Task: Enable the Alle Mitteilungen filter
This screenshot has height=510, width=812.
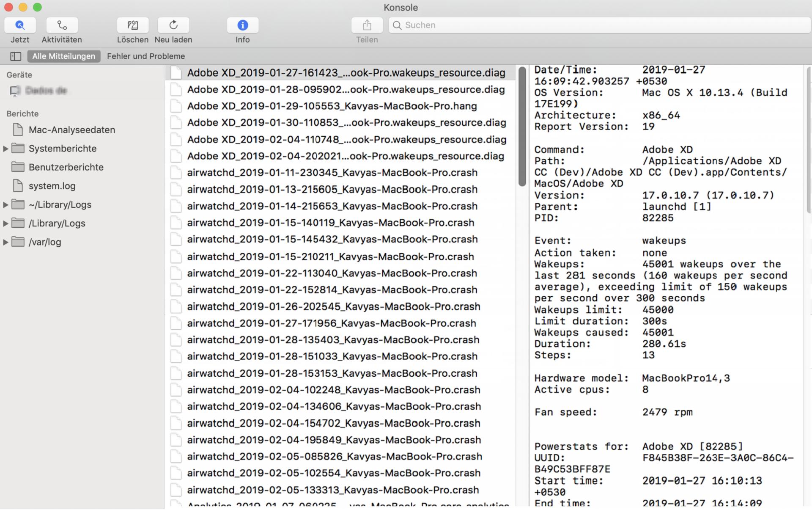Action: coord(63,56)
